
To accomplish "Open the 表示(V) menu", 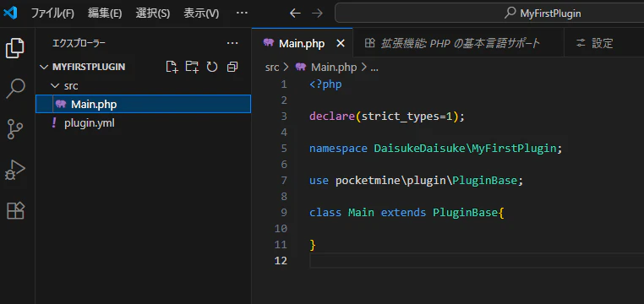I will click(201, 14).
